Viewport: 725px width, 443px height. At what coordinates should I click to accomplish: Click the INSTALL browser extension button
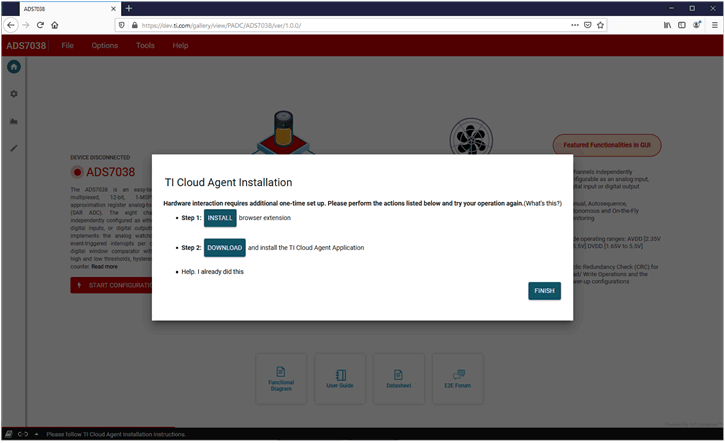(x=220, y=218)
